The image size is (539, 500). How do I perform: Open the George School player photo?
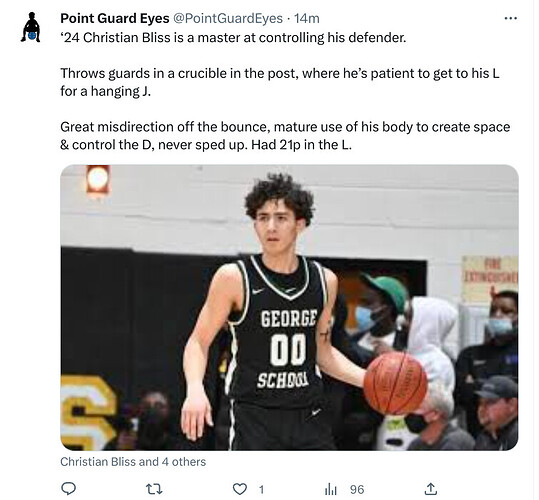(x=289, y=308)
